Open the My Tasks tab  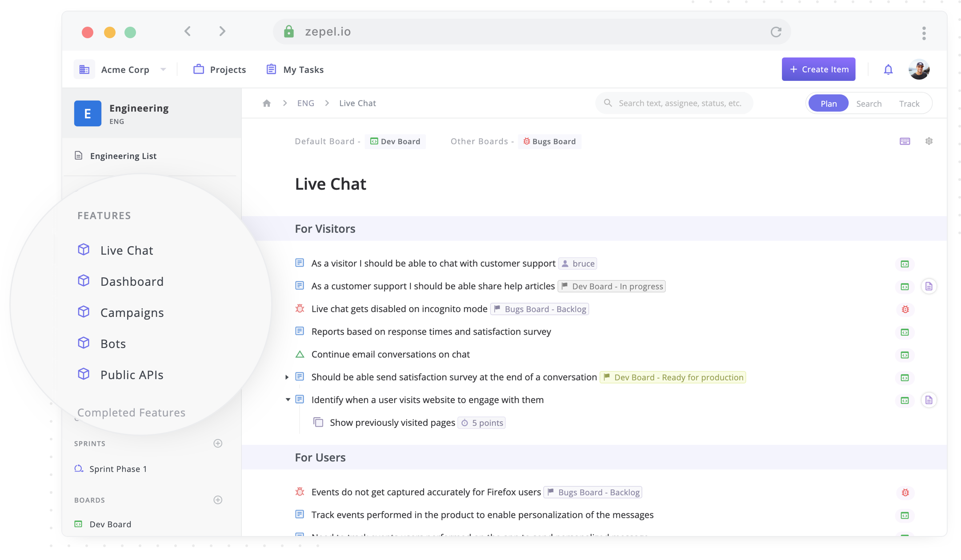point(295,69)
